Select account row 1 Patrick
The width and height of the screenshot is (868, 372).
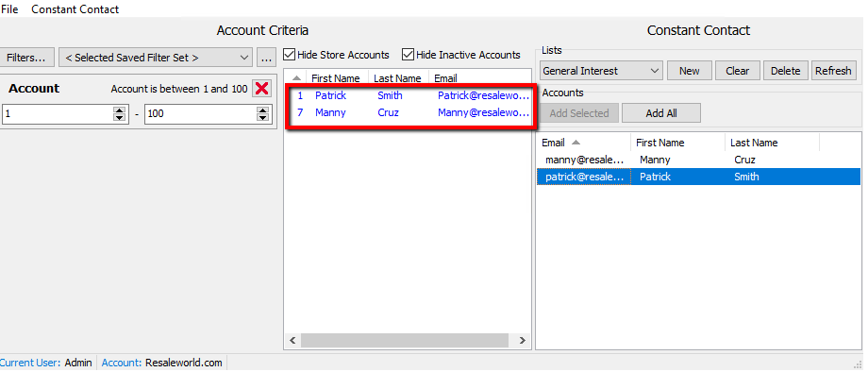click(409, 95)
